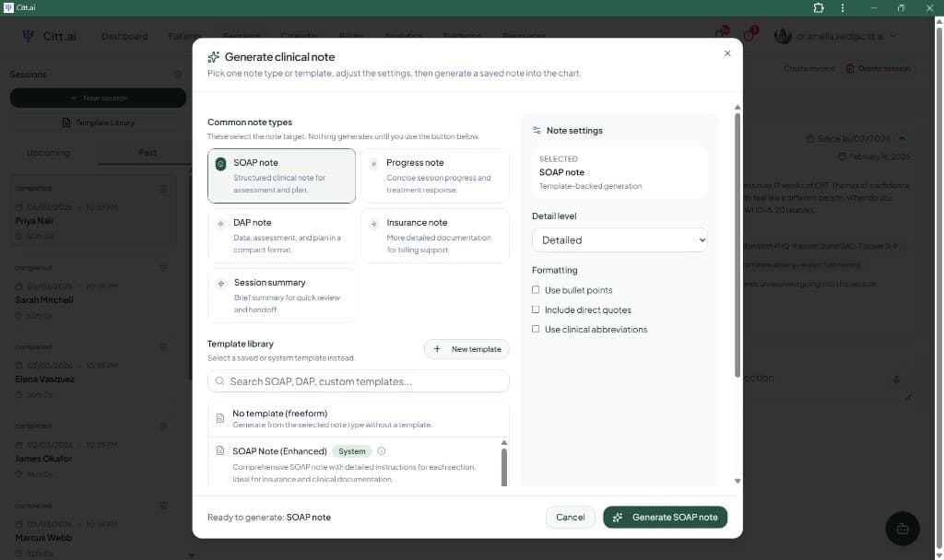This screenshot has height=560, width=944.
Task: Click the second alert badge icon in header
Action: [749, 34]
